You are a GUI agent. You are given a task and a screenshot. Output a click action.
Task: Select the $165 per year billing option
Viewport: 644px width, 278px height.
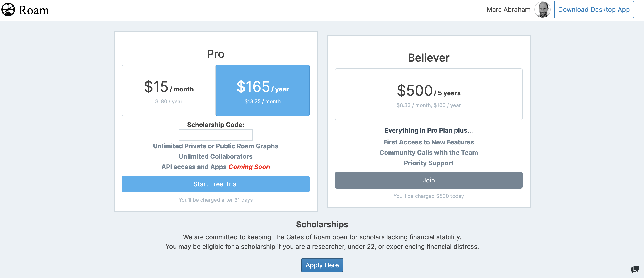pyautogui.click(x=262, y=90)
